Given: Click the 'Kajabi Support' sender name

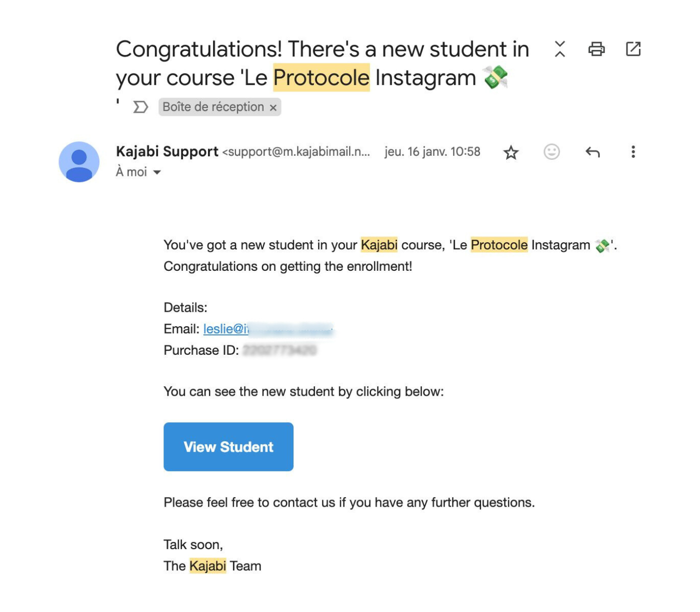Looking at the screenshot, I should (167, 151).
